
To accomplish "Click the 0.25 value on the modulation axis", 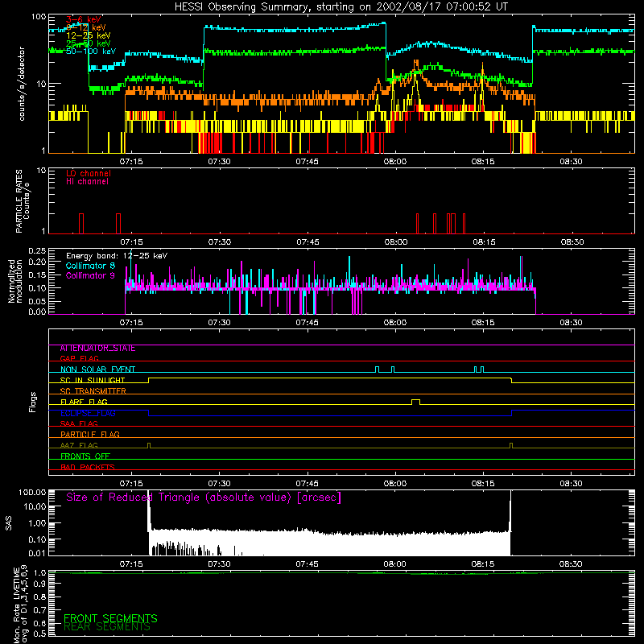I will (37, 250).
